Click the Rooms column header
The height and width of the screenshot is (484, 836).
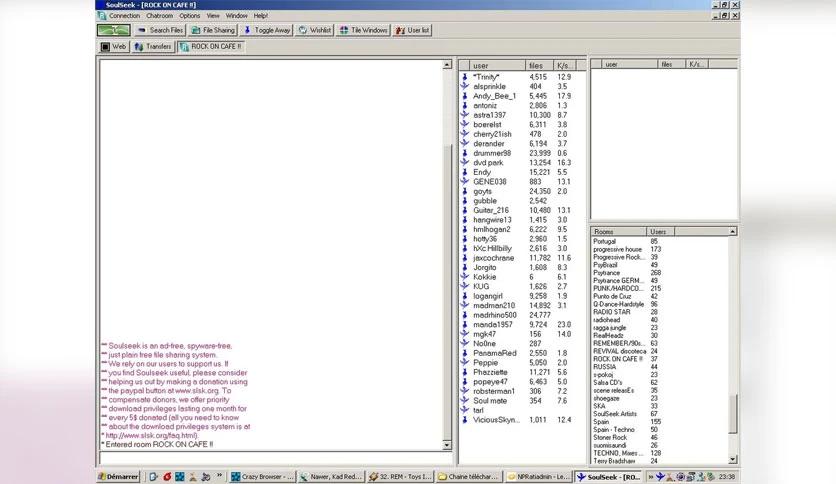[618, 232]
